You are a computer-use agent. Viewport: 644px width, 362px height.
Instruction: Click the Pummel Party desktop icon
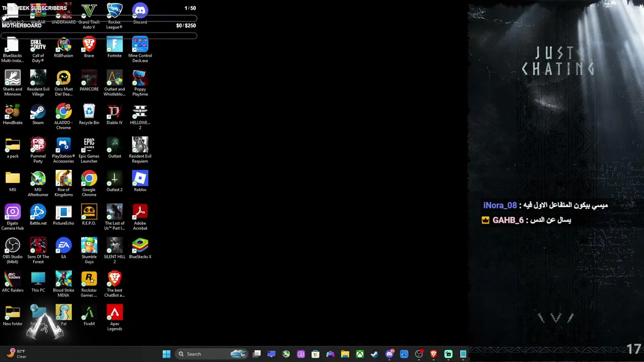38,150
